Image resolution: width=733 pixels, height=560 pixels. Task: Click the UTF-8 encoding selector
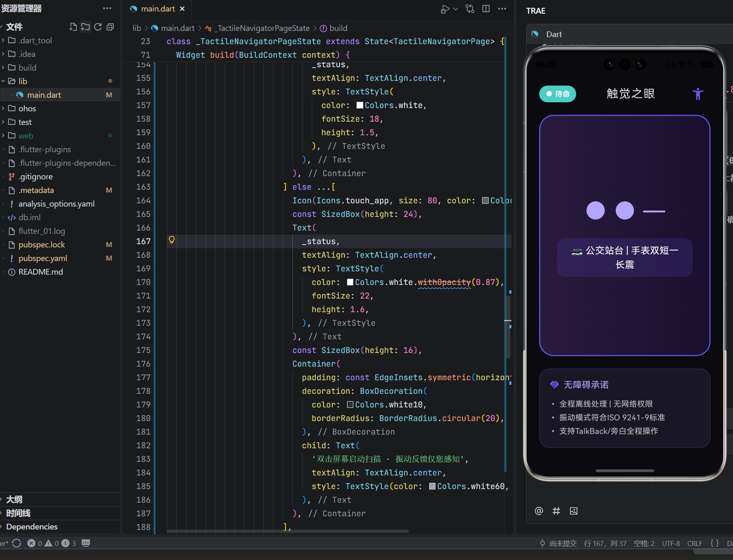click(671, 544)
